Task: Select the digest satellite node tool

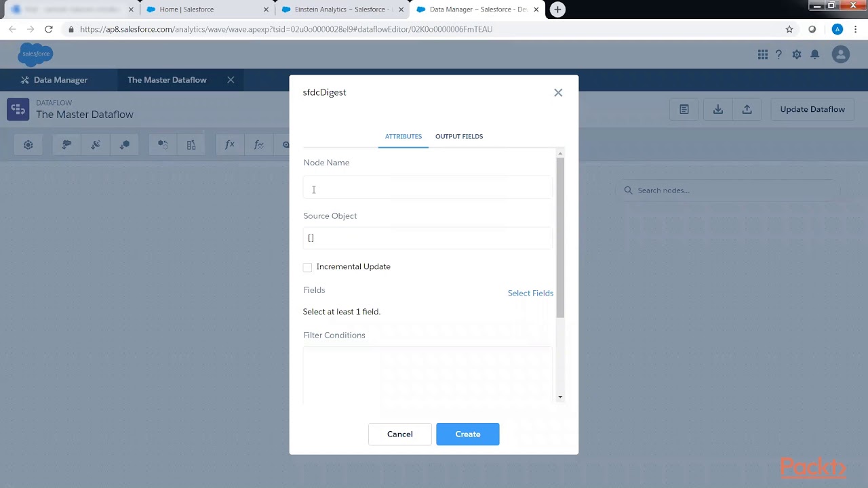Action: pyautogui.click(x=96, y=144)
